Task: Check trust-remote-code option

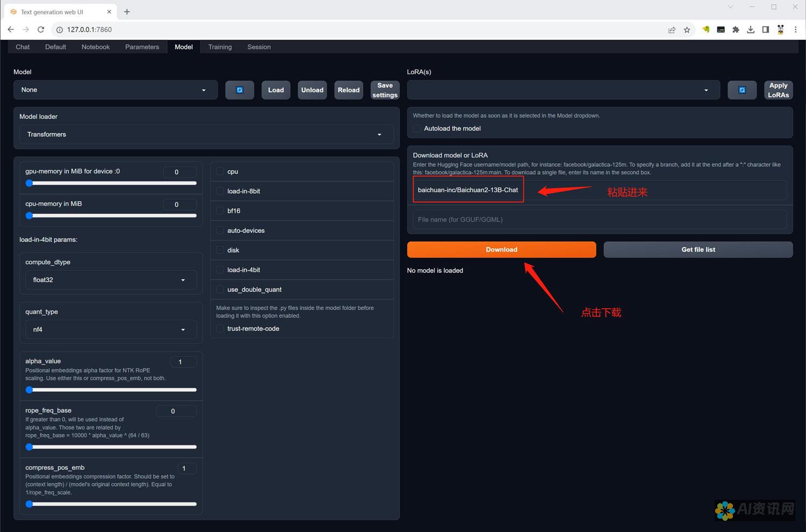Action: click(x=220, y=329)
